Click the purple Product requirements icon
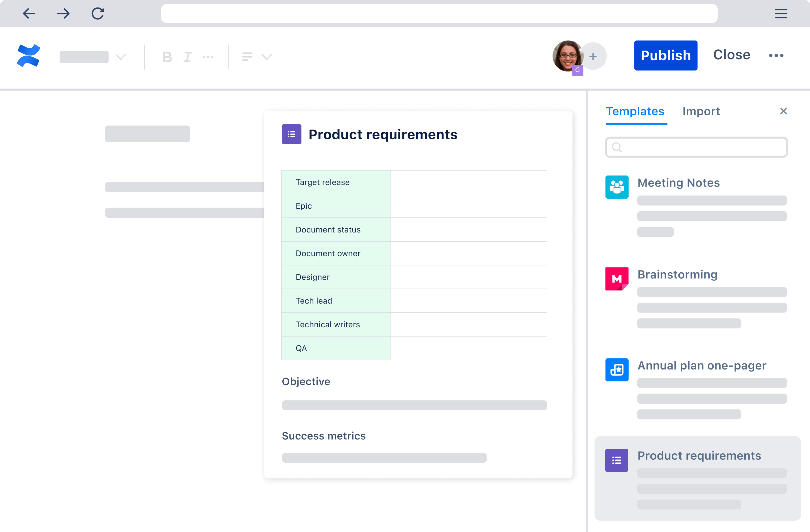Viewport: 810px width, 532px height. tap(617, 460)
